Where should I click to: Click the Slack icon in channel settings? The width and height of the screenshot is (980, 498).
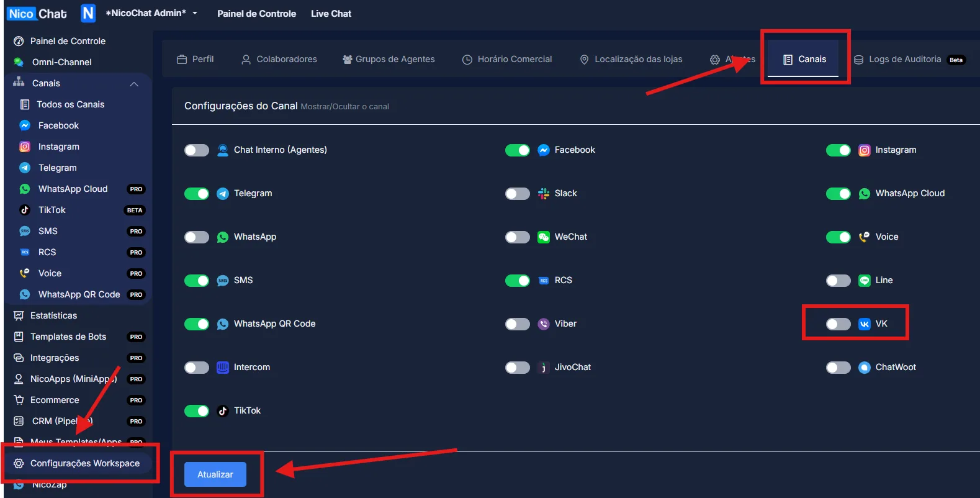[544, 194]
